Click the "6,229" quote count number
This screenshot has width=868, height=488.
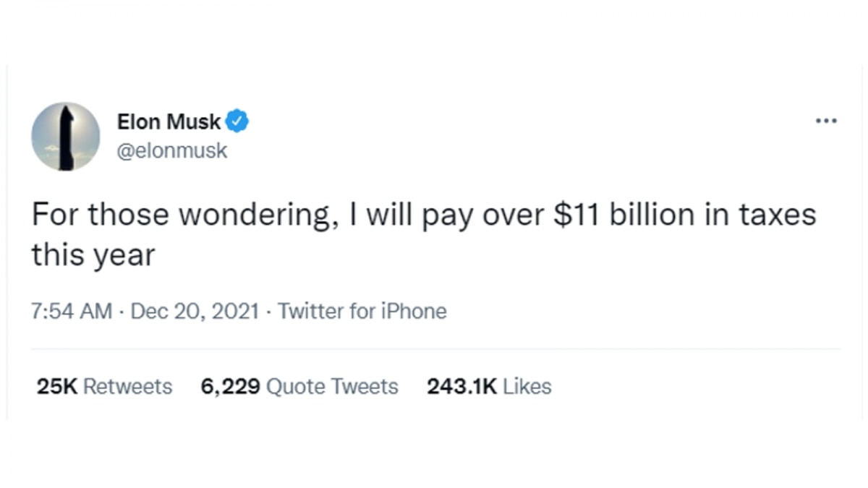(x=230, y=387)
